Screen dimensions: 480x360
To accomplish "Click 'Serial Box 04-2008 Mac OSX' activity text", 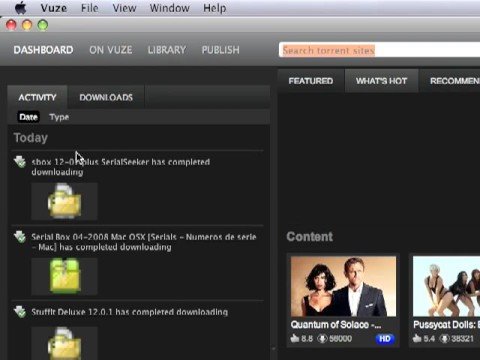I will pos(144,242).
